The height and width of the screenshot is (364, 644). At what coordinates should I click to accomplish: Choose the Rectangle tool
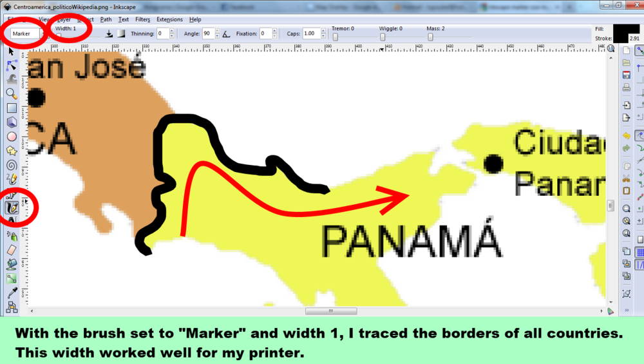[x=12, y=108]
